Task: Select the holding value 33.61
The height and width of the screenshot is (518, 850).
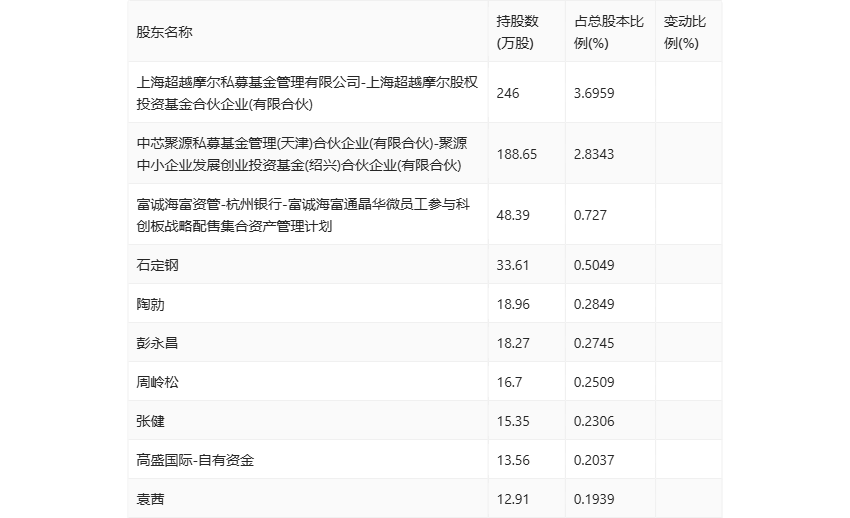Action: point(513,265)
